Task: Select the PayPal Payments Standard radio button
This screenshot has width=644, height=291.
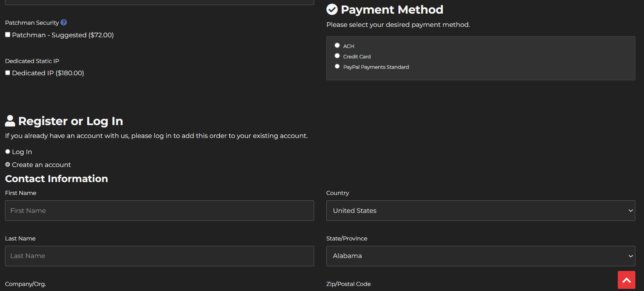Action: (x=337, y=66)
